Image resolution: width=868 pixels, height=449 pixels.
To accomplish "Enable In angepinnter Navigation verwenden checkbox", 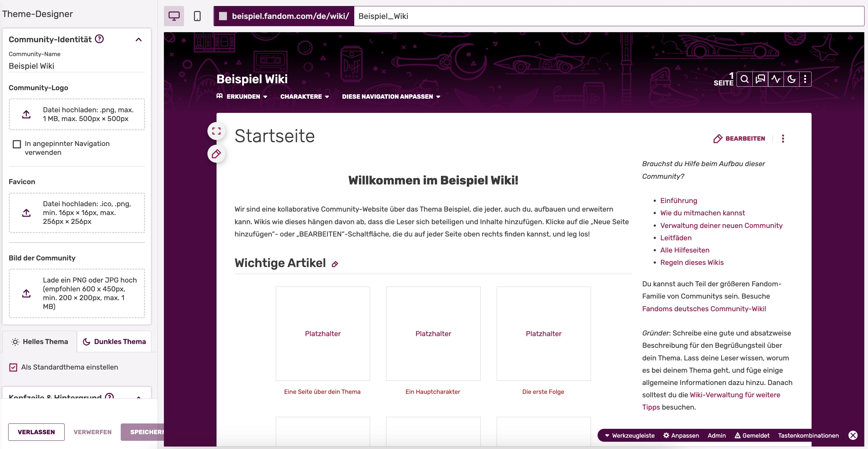I will 17,144.
